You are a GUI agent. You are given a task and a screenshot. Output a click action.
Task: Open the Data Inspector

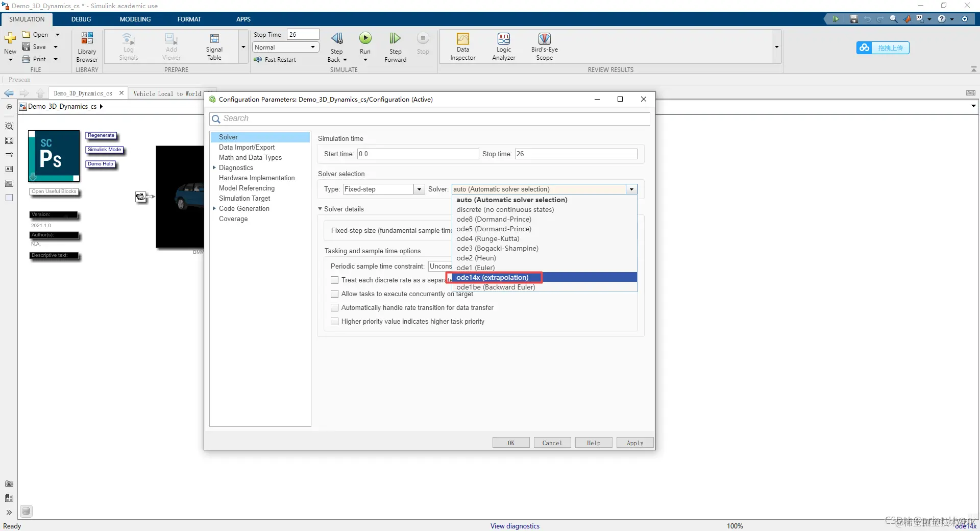pyautogui.click(x=463, y=47)
